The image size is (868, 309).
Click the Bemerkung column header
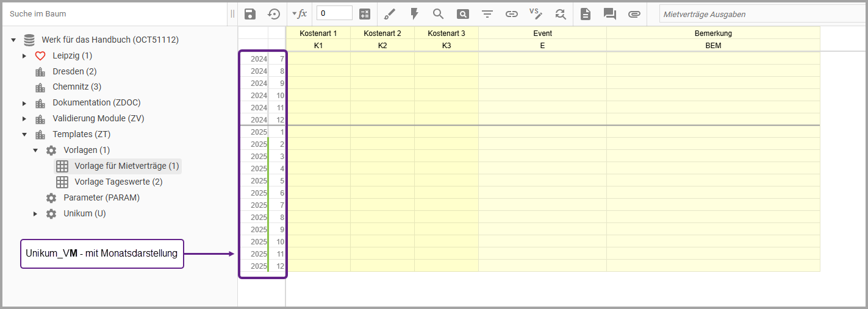click(x=712, y=34)
